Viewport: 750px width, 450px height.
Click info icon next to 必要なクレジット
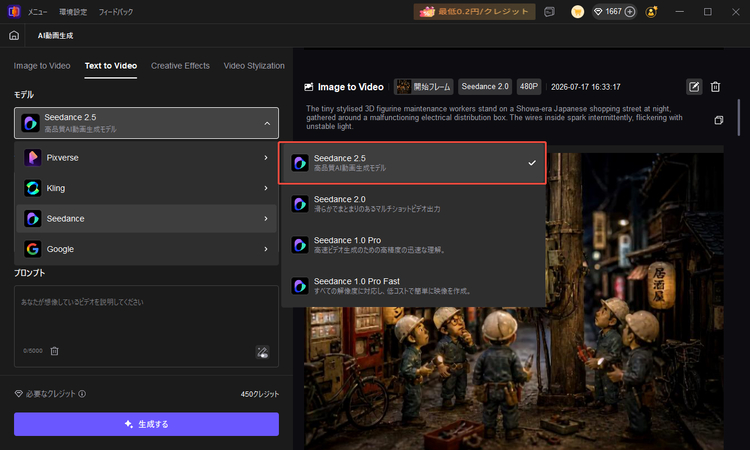82,394
